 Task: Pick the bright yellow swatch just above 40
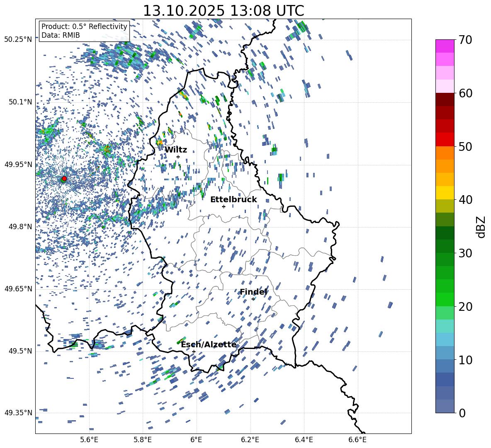coord(445,193)
